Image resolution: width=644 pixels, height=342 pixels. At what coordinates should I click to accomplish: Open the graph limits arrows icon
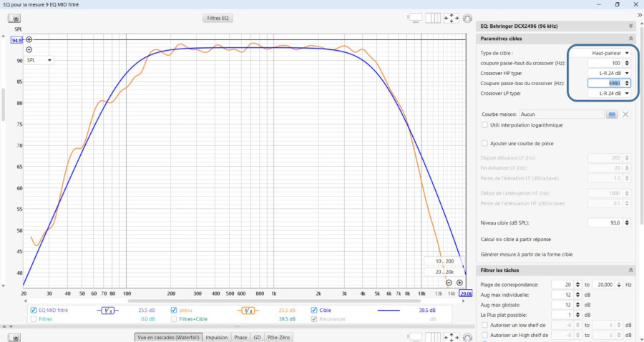click(452, 18)
